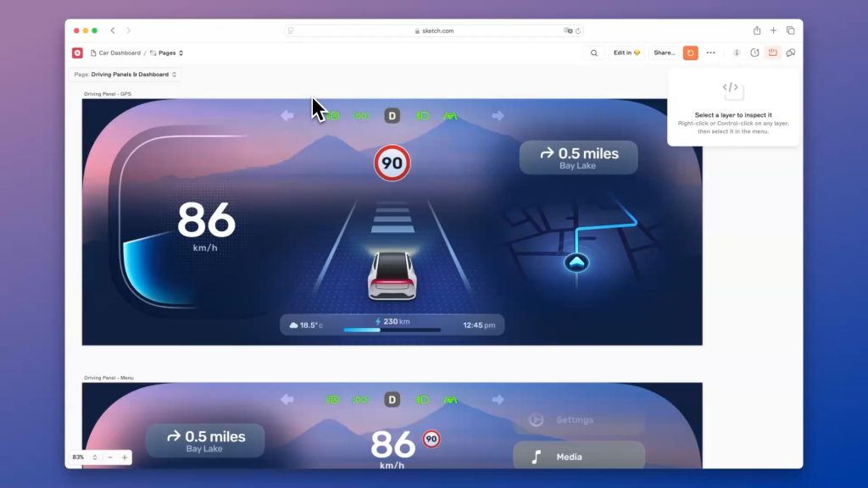Toggle the Inspect panel button
Image resolution: width=868 pixels, height=488 pixels.
tap(772, 53)
